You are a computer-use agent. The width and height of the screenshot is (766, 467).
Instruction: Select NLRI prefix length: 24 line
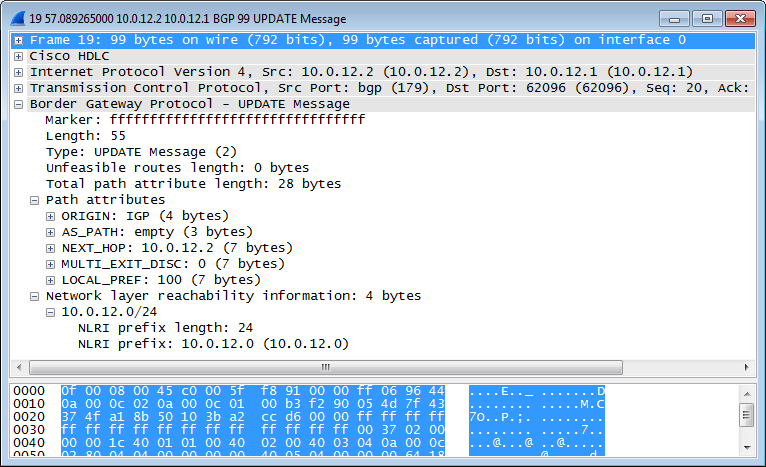(165, 328)
